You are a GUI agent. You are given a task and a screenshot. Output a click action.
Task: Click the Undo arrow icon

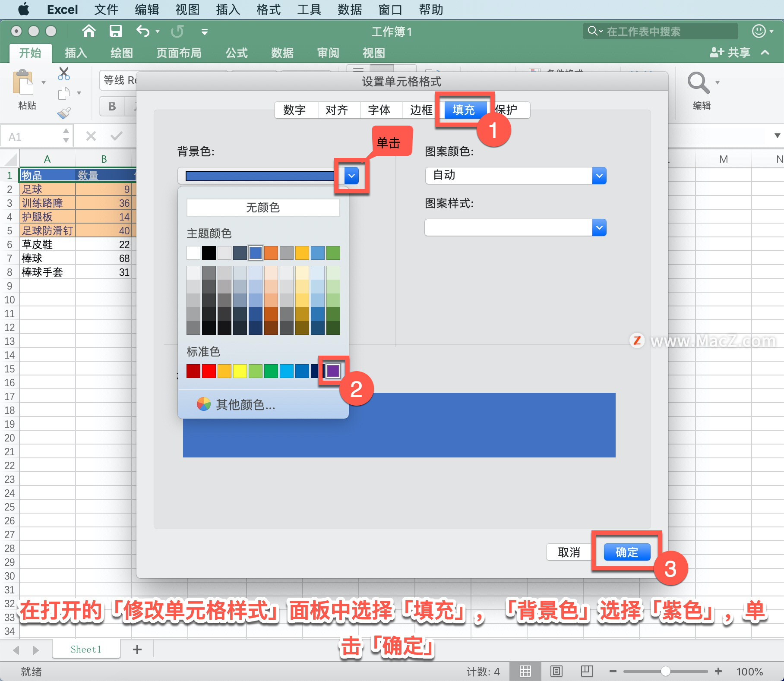click(143, 31)
